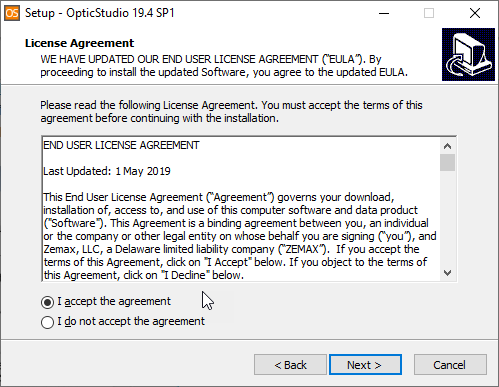Click the "Last Updated: 1 May 2019" line
Image resolution: width=499 pixels, height=387 pixels.
point(107,171)
